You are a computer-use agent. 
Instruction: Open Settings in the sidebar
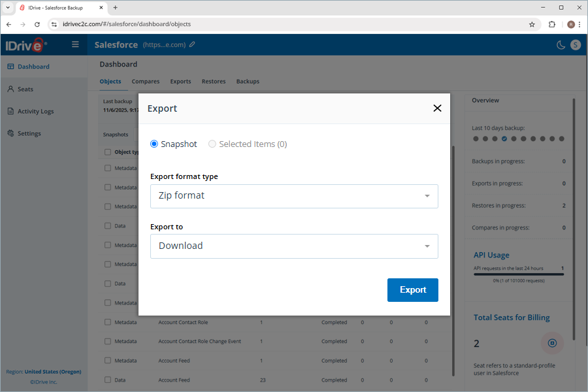pyautogui.click(x=29, y=133)
